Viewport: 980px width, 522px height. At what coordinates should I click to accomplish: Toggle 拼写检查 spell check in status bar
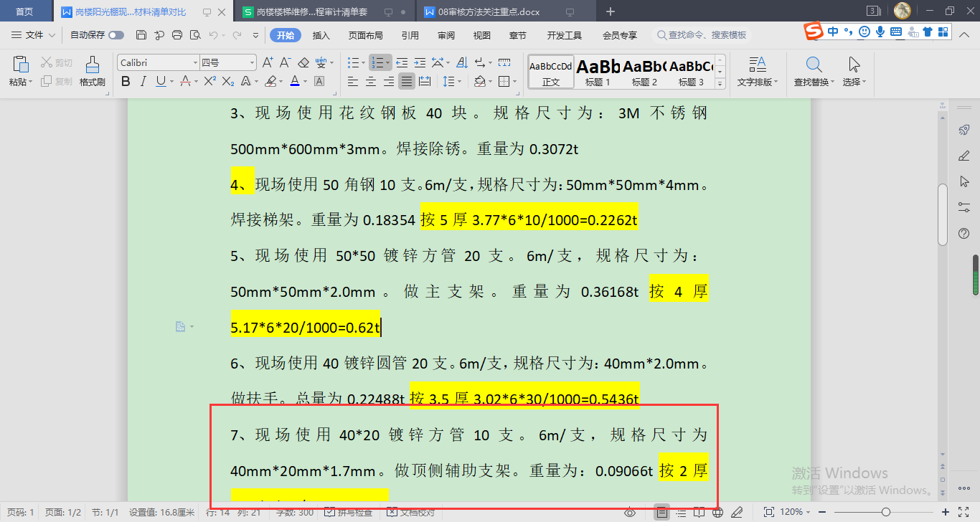pos(349,513)
